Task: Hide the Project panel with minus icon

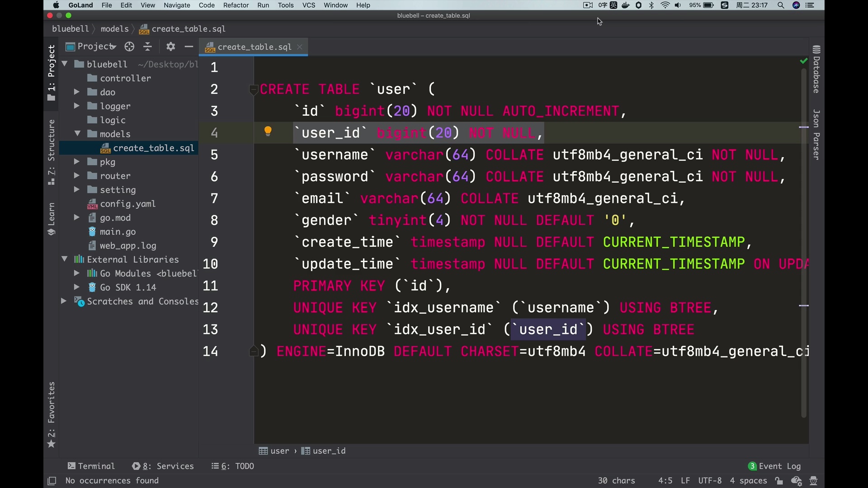Action: (189, 47)
